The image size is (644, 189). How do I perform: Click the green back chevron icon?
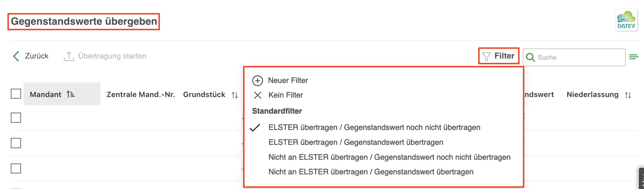(16, 56)
